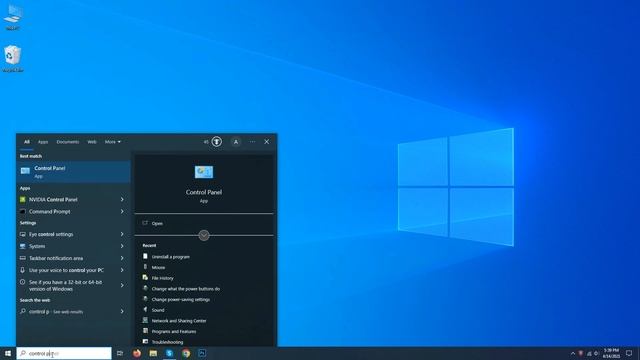Screen dimensions: 640x360
Task: Click the info icon for 32-bit or 64-bit
Action: point(22,282)
